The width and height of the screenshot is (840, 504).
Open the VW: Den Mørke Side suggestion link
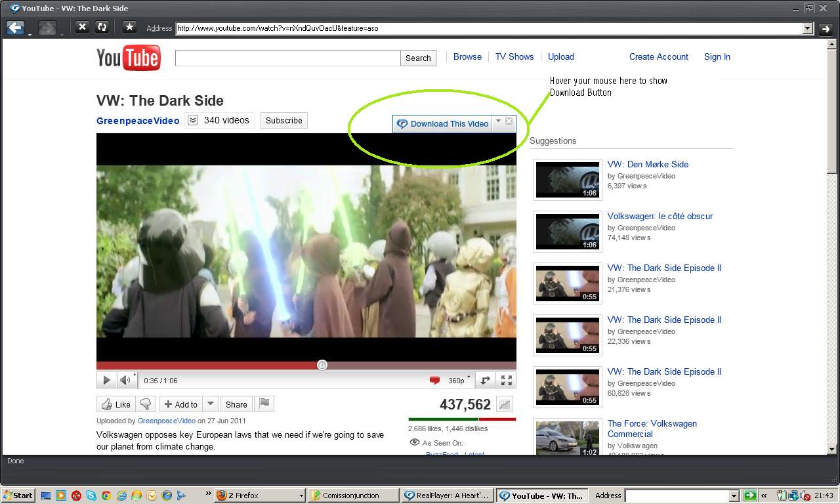tap(648, 164)
